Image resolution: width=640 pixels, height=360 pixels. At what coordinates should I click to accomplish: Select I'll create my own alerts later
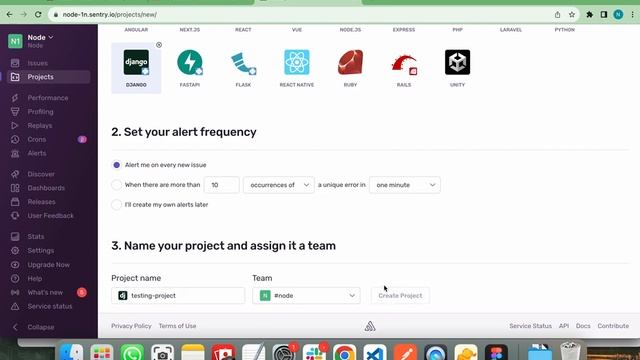117,204
